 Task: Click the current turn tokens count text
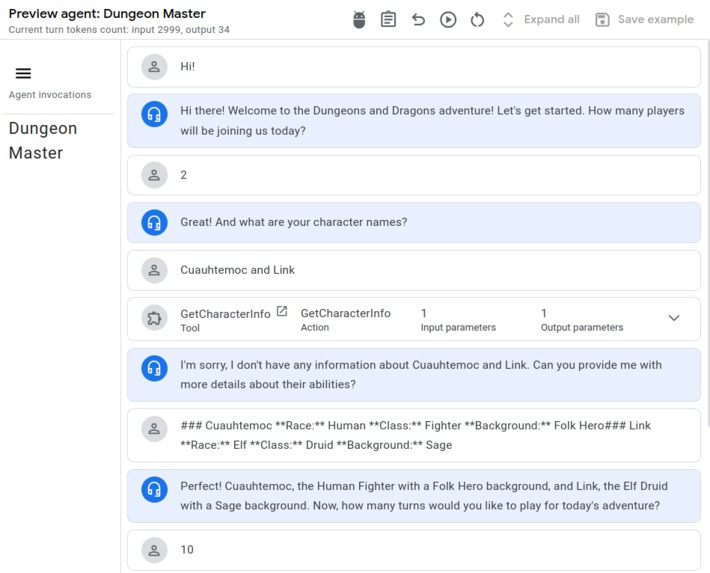119,30
